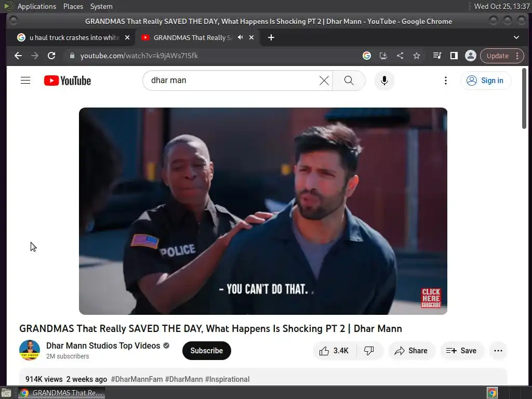The width and height of the screenshot is (532, 399).
Task: Clear the search text with X icon
Action: pyautogui.click(x=324, y=81)
